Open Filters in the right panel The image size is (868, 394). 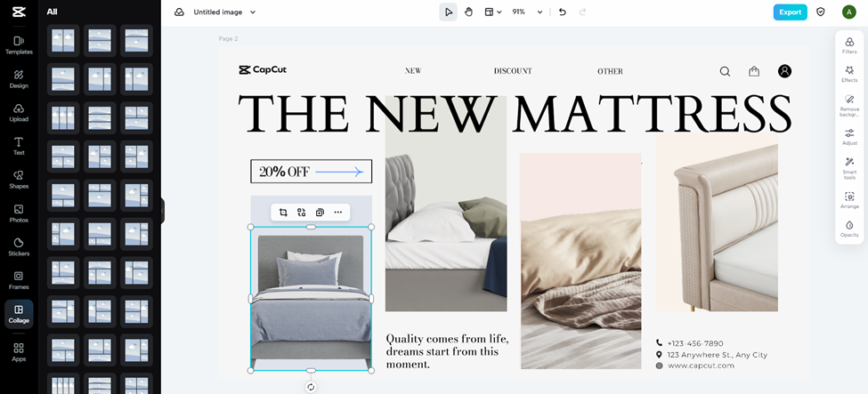tap(849, 45)
